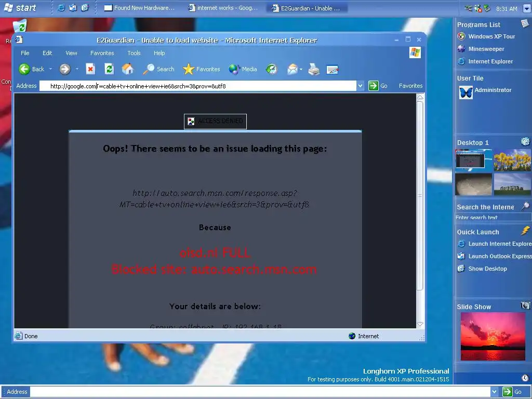532x399 pixels.
Task: Open Media pane in toolbar
Action: click(x=243, y=69)
